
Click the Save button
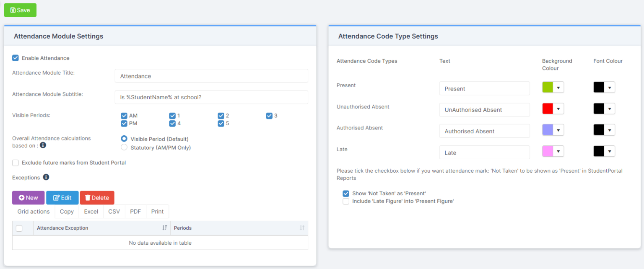[20, 10]
